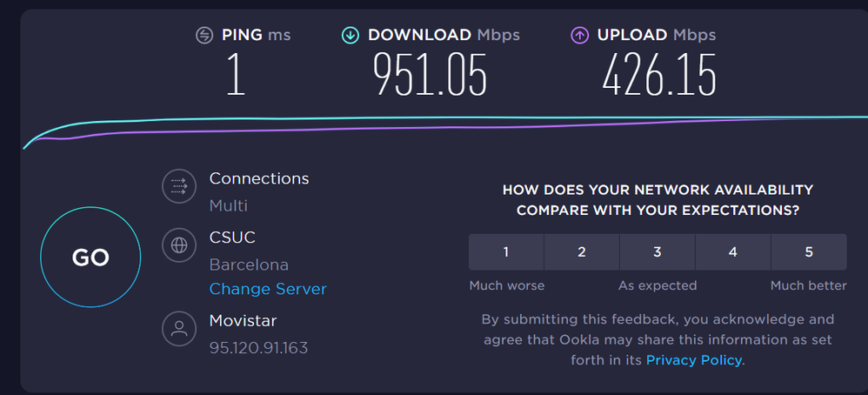Give rating 5, Much better
This screenshot has width=868, height=395.
[x=809, y=252]
